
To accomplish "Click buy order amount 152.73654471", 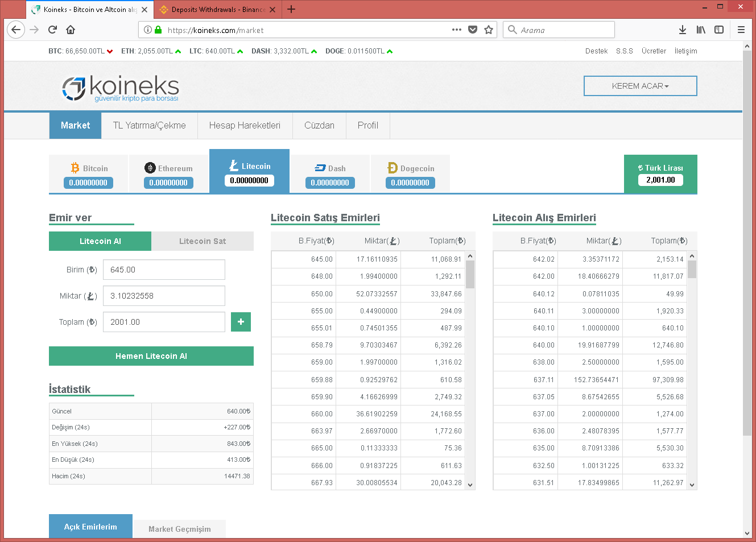I will pyautogui.click(x=597, y=380).
